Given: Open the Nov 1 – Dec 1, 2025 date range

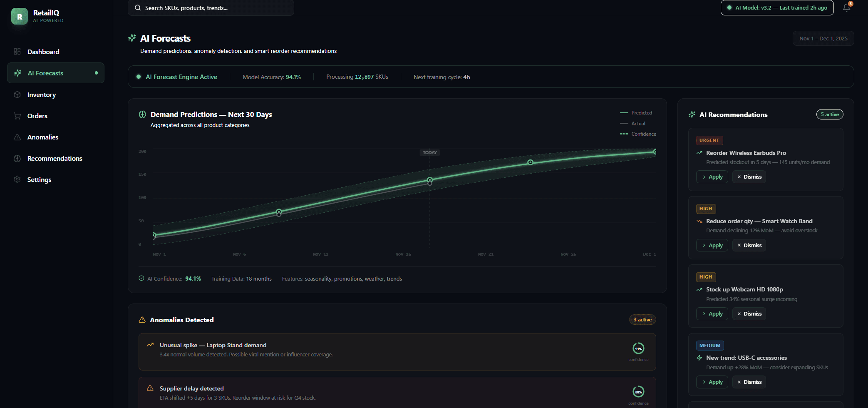Looking at the screenshot, I should pyautogui.click(x=823, y=38).
